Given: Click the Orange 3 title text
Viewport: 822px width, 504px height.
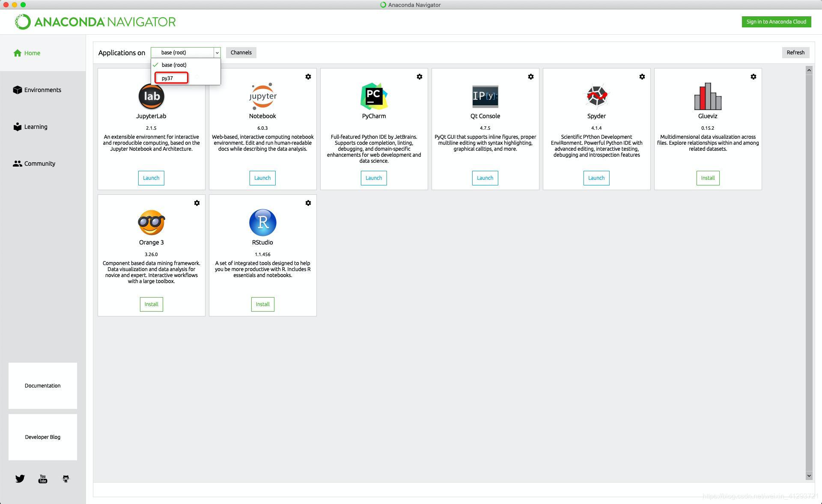Looking at the screenshot, I should click(151, 242).
